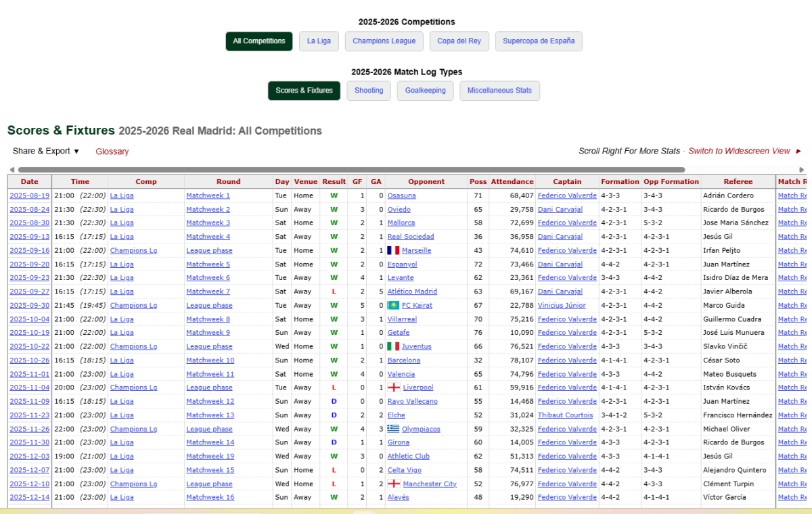Switch to the Shooting match log

(x=369, y=91)
